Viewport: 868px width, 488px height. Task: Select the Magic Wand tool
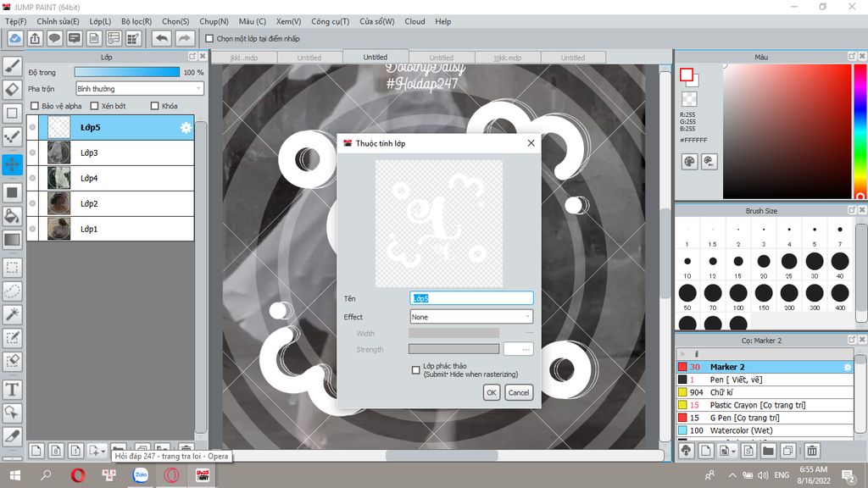coord(12,314)
